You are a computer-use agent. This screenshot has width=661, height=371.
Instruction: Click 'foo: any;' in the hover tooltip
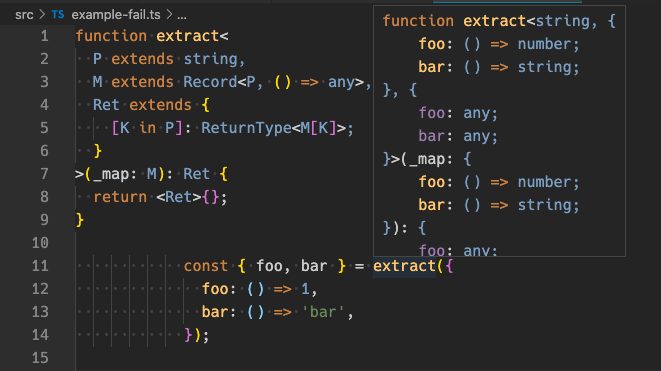(458, 113)
